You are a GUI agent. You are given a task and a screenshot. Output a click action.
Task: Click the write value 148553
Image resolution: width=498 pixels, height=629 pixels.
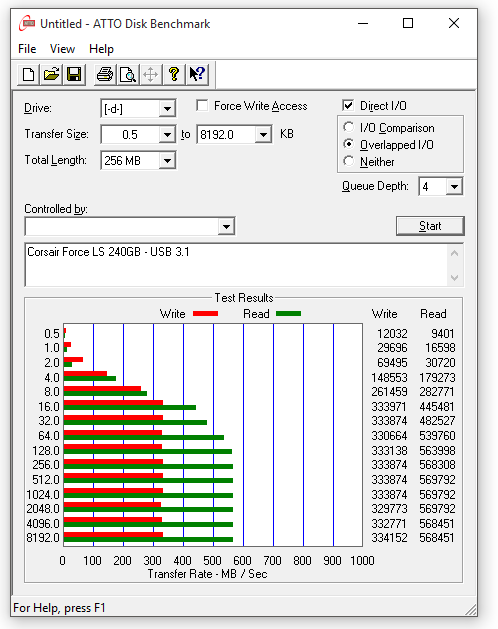389,377
